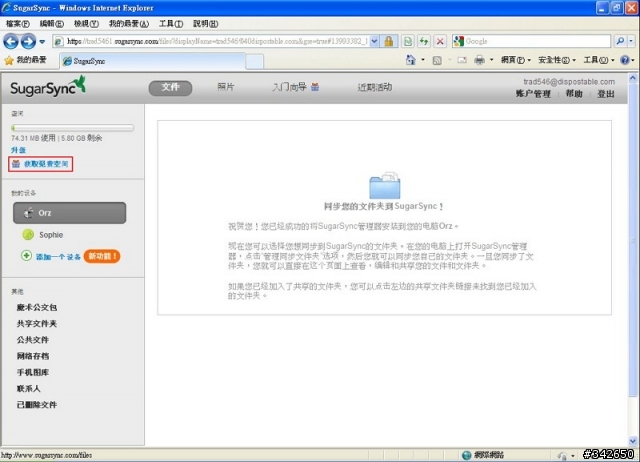Open the 近期活动 tab

coord(375,87)
